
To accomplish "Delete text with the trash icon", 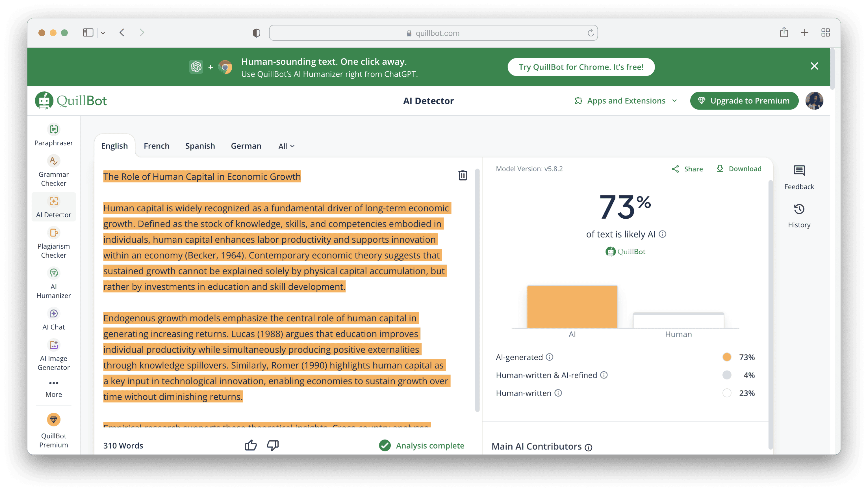I will point(462,175).
